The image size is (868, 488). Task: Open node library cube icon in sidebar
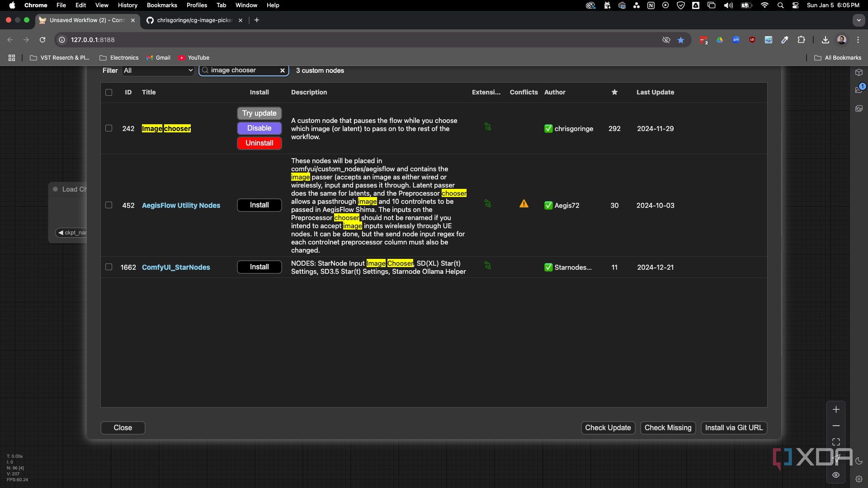tap(859, 72)
